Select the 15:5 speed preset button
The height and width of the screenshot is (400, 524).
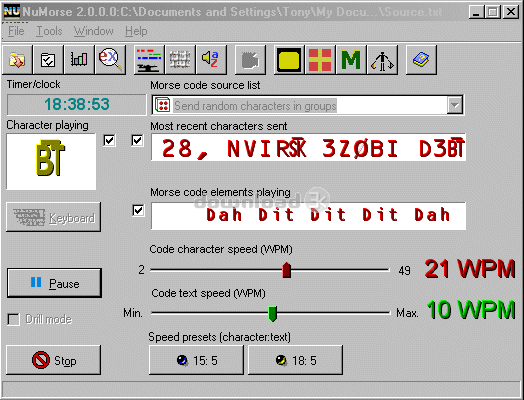click(x=196, y=360)
